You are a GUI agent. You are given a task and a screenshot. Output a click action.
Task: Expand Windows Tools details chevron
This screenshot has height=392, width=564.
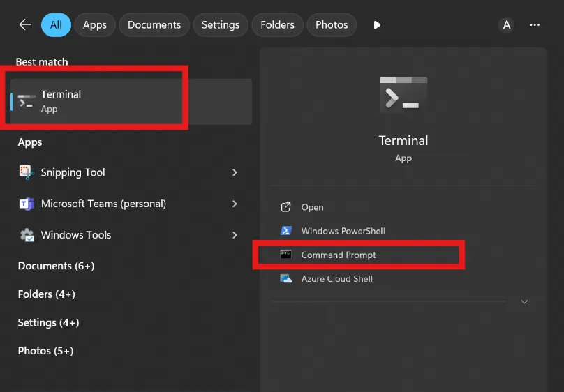[x=235, y=235]
